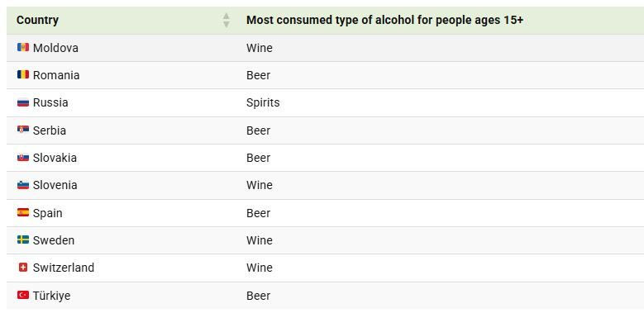The image size is (644, 313).
Task: Click the Moldova flag icon
Action: pos(23,48)
